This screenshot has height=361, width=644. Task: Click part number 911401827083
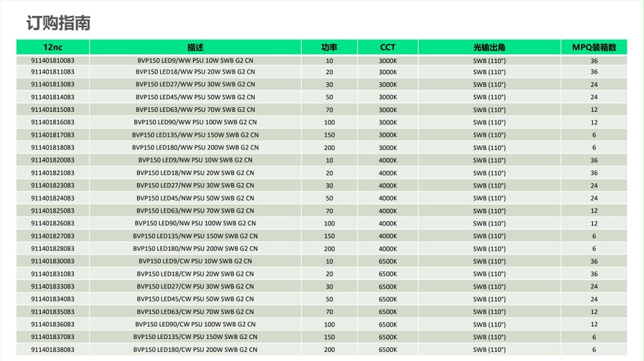[x=53, y=236]
